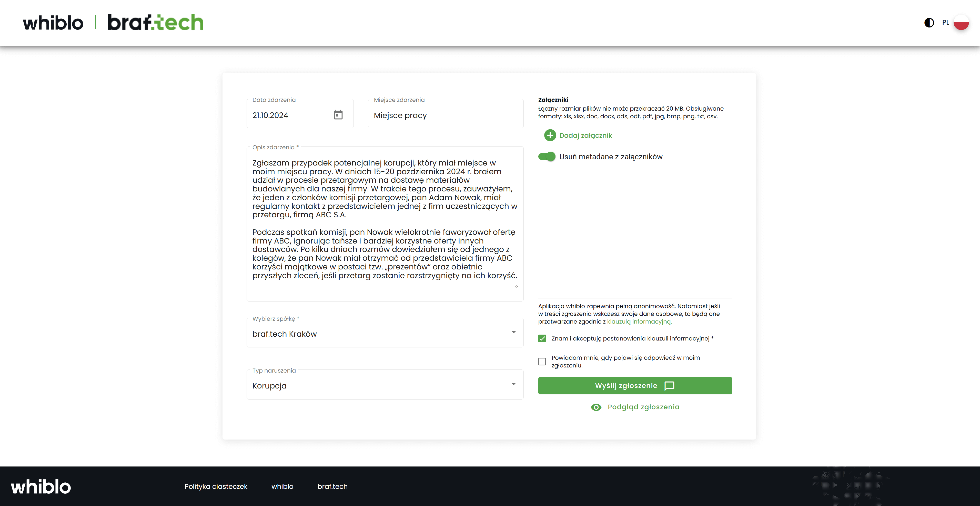Open 'whiblo' footer link
Image resolution: width=980 pixels, height=506 pixels.
pos(282,486)
